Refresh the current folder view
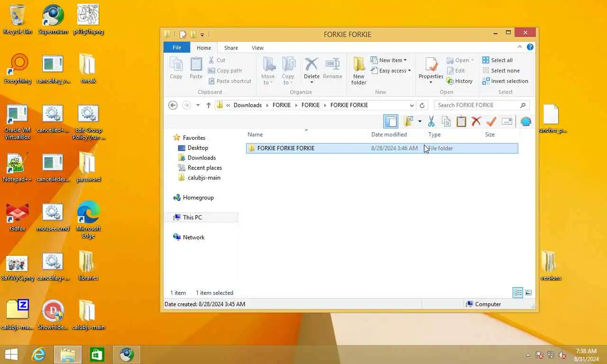 click(422, 105)
